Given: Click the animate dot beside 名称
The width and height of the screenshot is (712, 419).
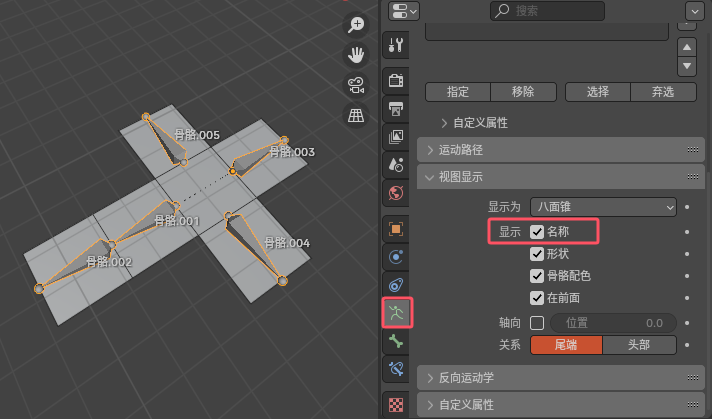Looking at the screenshot, I should click(x=687, y=232).
